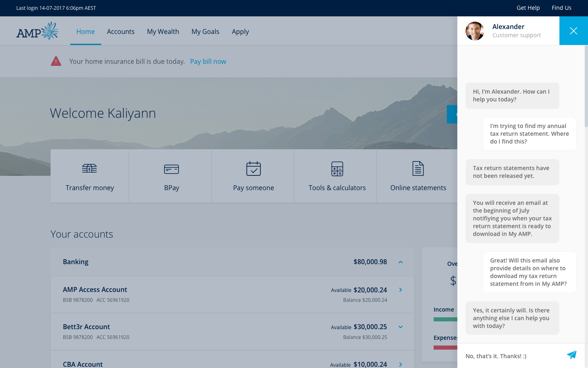This screenshot has height=368, width=588.
Task: Click the $30,000.25 available amount
Action: click(370, 327)
